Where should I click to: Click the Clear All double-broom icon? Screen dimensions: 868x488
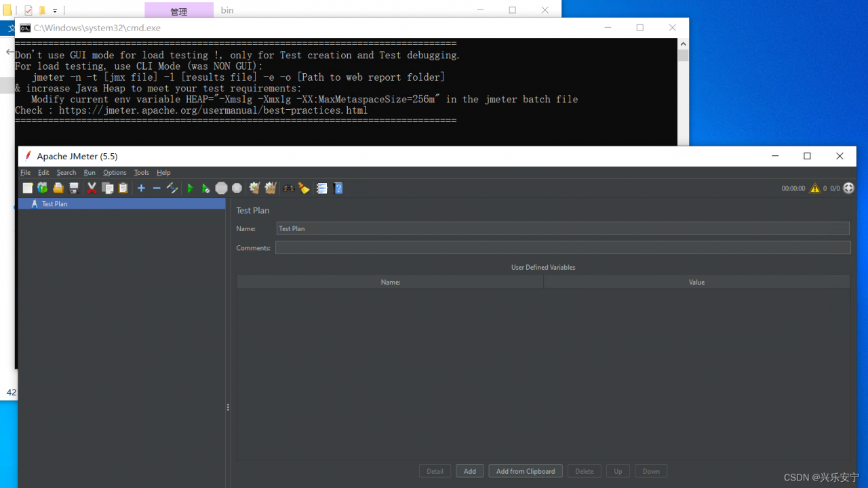tap(271, 188)
